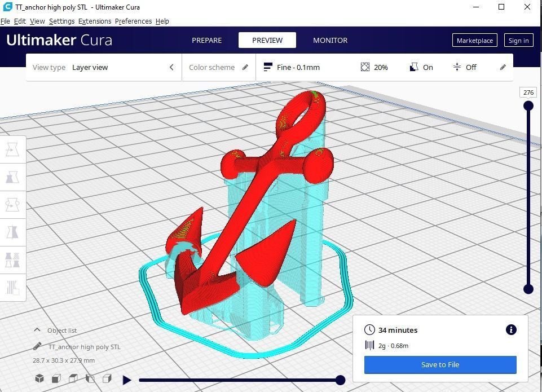Screen dimensions: 542x392
Task: Collapse the View type panel chevron
Action: click(x=172, y=67)
